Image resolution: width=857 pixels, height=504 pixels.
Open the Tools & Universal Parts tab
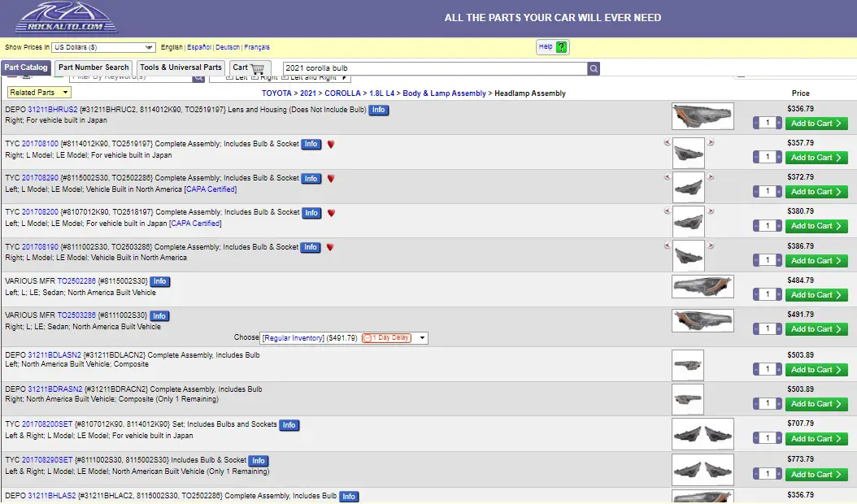(181, 67)
